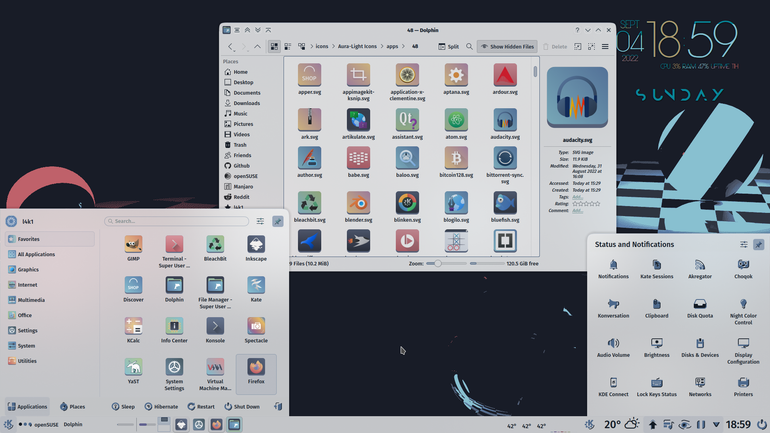Expand the apps breadcrumb chevron
The width and height of the screenshot is (770, 433).
[404, 47]
